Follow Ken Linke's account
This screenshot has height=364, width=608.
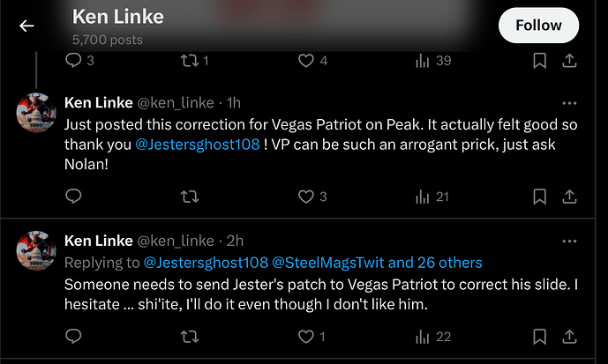[538, 26]
